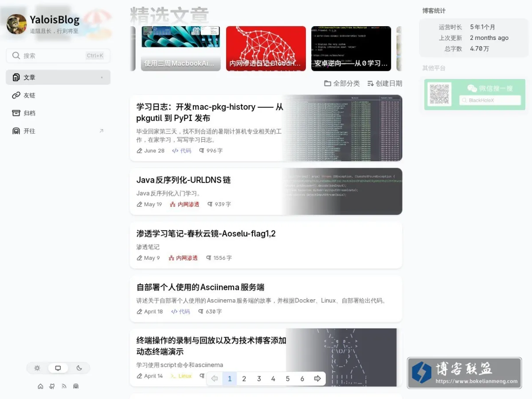Open the RSS feed icon

click(x=64, y=387)
